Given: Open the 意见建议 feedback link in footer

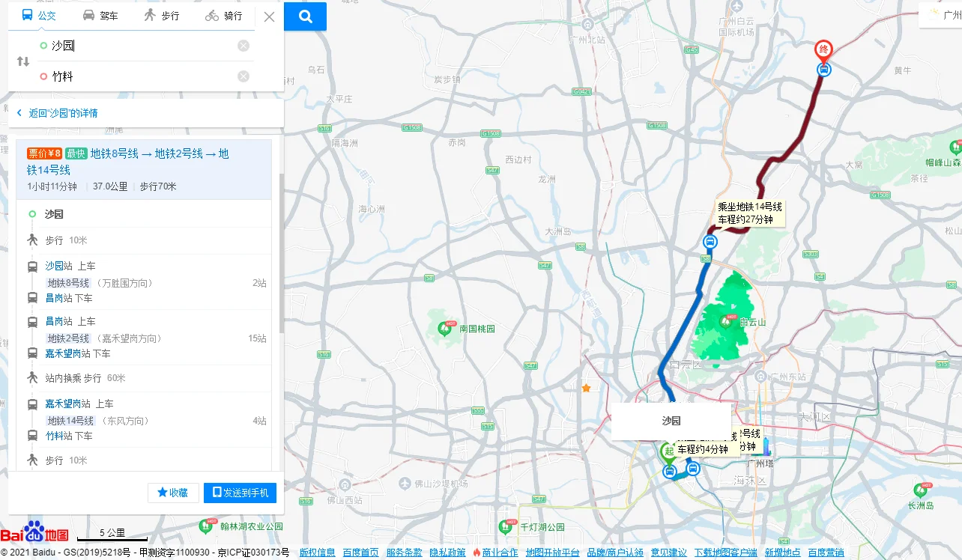Looking at the screenshot, I should pyautogui.click(x=669, y=552).
